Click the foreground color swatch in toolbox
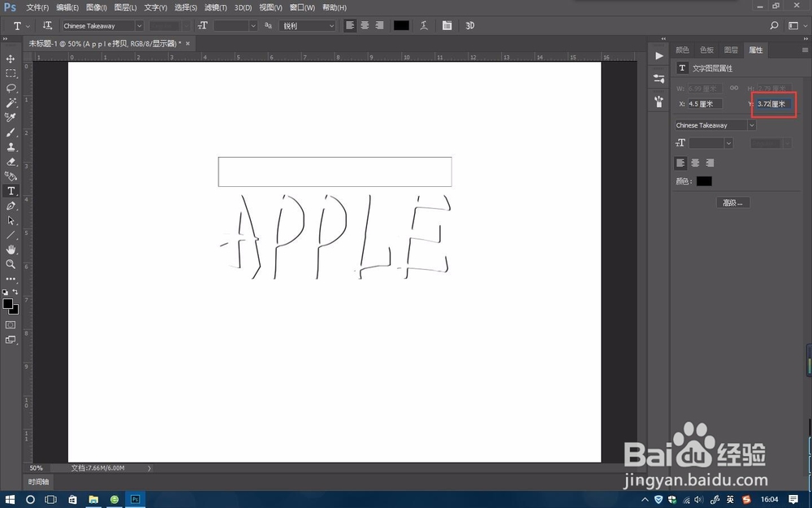812x508 pixels. (x=7, y=304)
